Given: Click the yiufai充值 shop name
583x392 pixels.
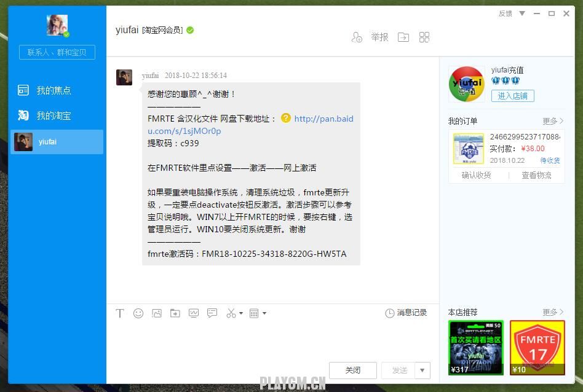Looking at the screenshot, I should [x=507, y=70].
